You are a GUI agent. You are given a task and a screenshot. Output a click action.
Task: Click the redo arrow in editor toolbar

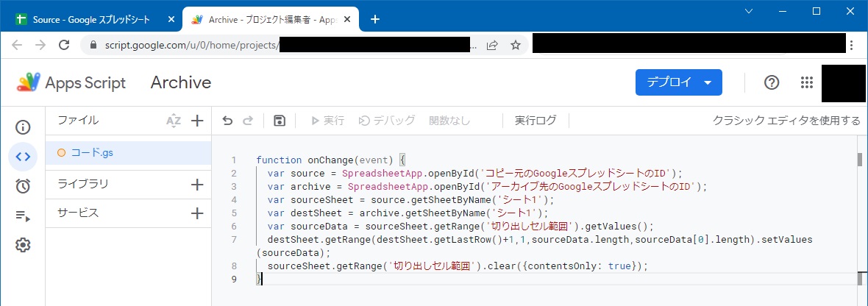248,121
